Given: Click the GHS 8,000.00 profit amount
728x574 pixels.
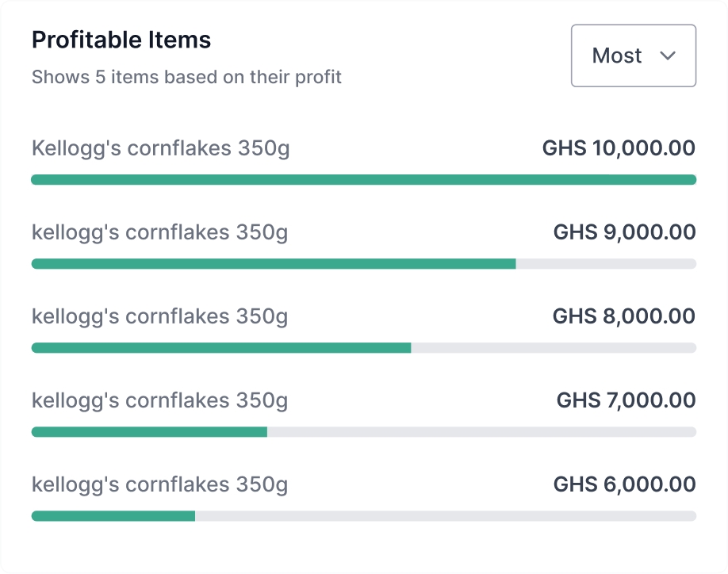Looking at the screenshot, I should pos(624,316).
